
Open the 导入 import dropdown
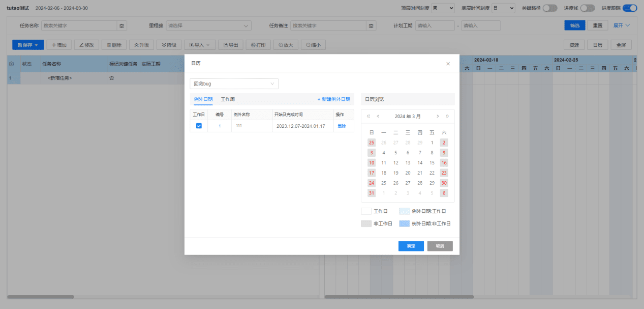(200, 45)
